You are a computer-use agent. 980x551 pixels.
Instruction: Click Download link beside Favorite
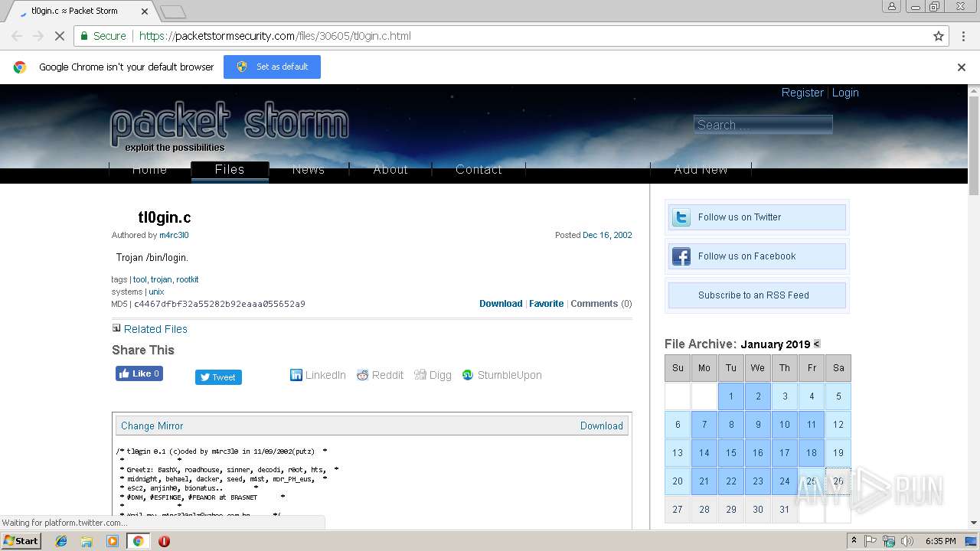coord(501,304)
